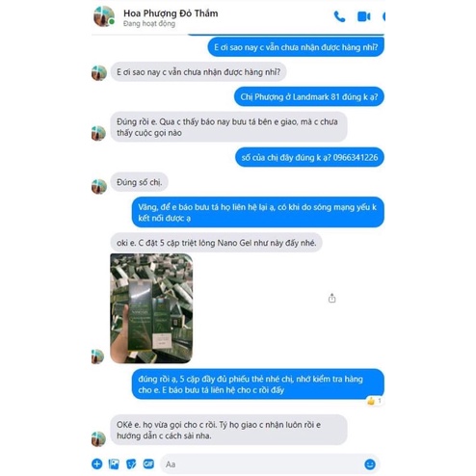The image size is (476, 476).
Task: Start a voice call with the phone icon
Action: click(x=339, y=16)
